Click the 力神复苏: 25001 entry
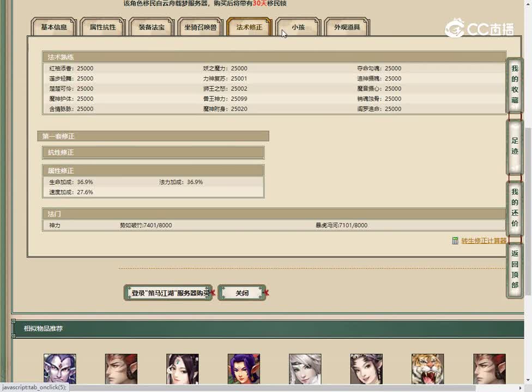This screenshot has height=392, width=532. 225,78
